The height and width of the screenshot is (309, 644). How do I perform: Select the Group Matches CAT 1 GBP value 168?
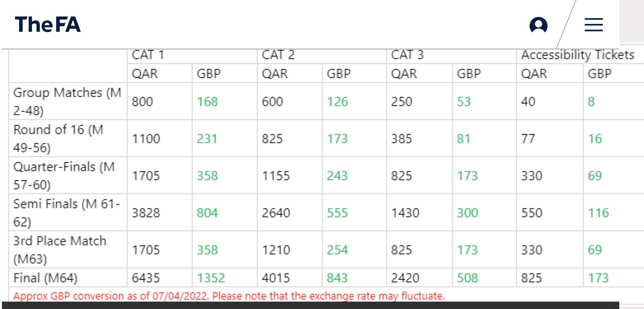(x=207, y=102)
